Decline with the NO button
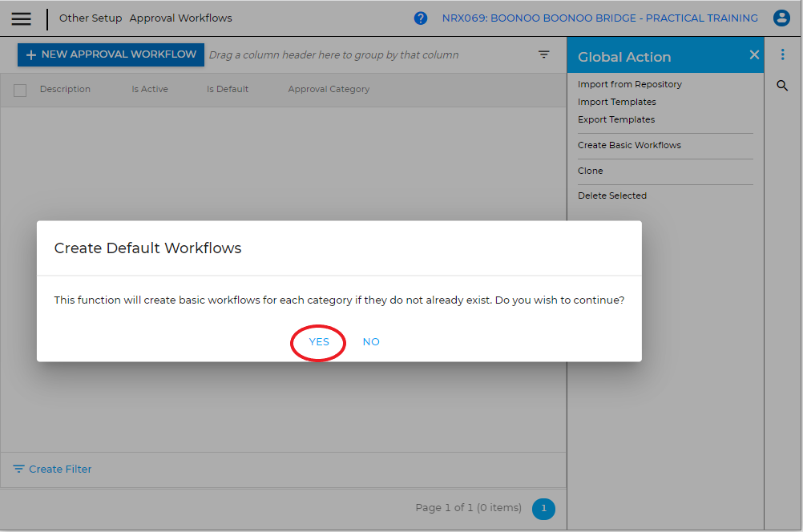Image resolution: width=803 pixels, height=532 pixels. coord(371,342)
